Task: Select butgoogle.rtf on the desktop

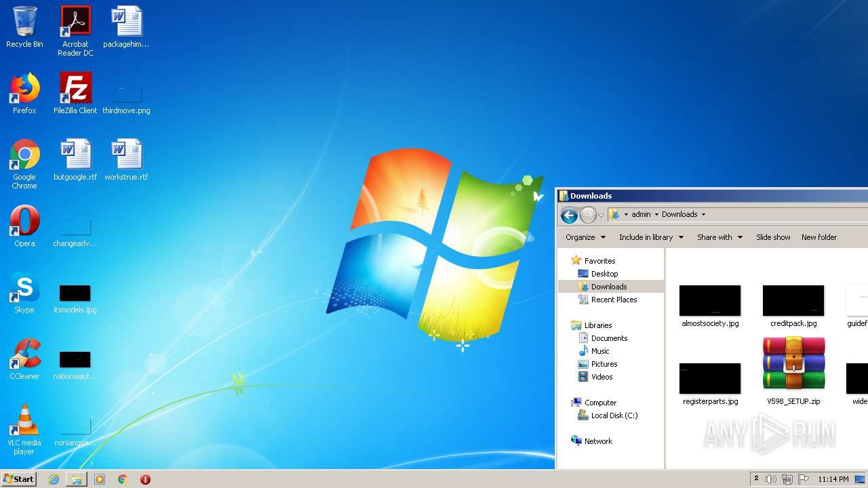Action: coord(75,160)
